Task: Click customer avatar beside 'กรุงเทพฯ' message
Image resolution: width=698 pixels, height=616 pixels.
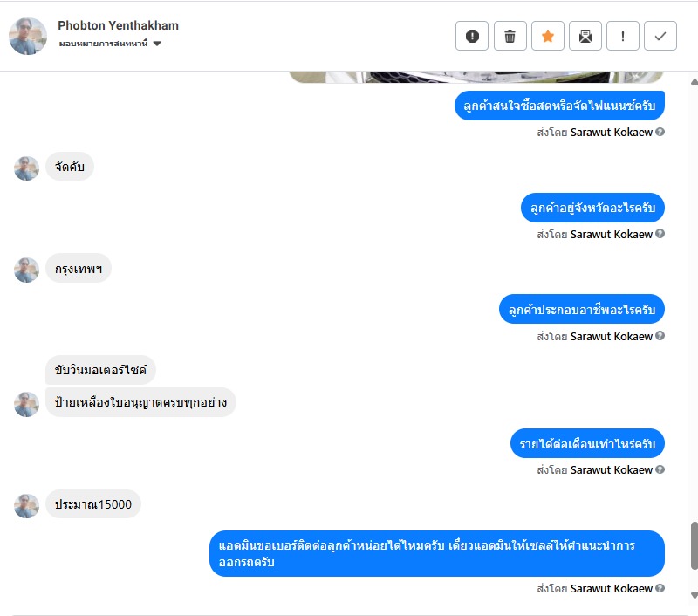Action: (x=26, y=270)
